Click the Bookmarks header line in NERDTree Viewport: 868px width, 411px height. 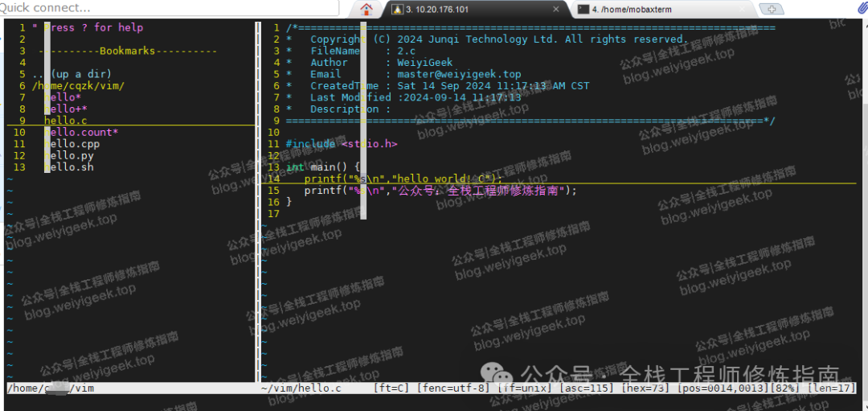pos(128,51)
